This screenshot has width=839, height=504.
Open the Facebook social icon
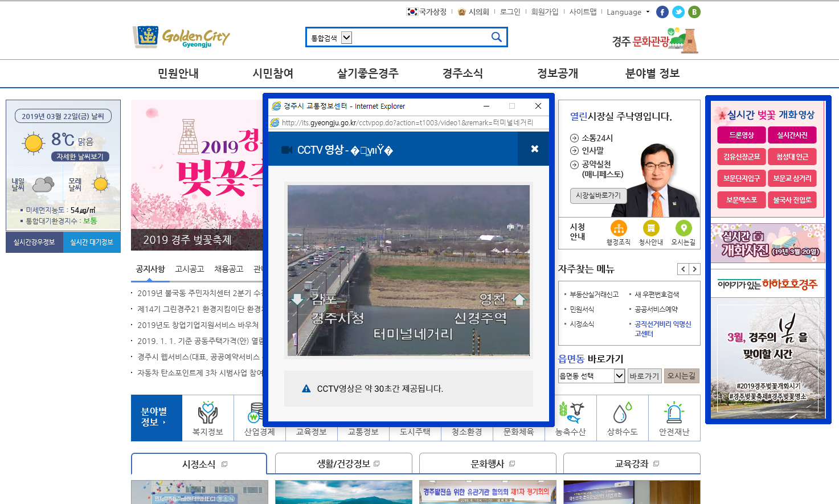[662, 12]
